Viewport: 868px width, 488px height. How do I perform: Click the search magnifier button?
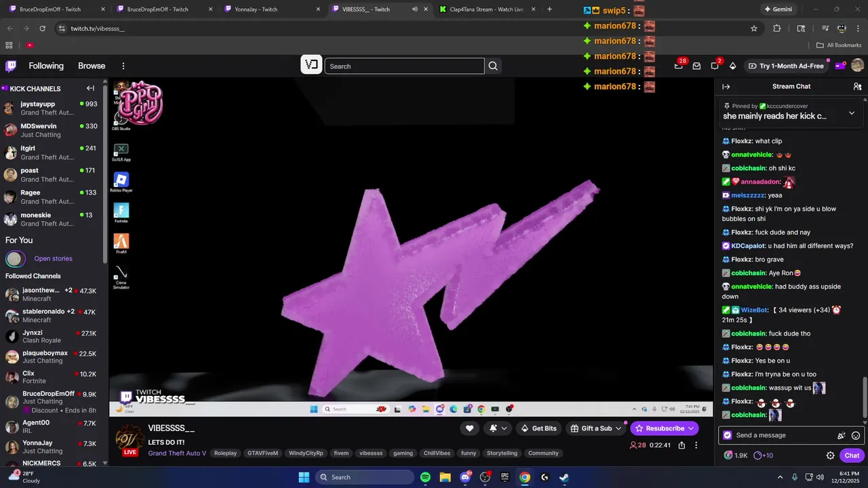click(x=493, y=66)
